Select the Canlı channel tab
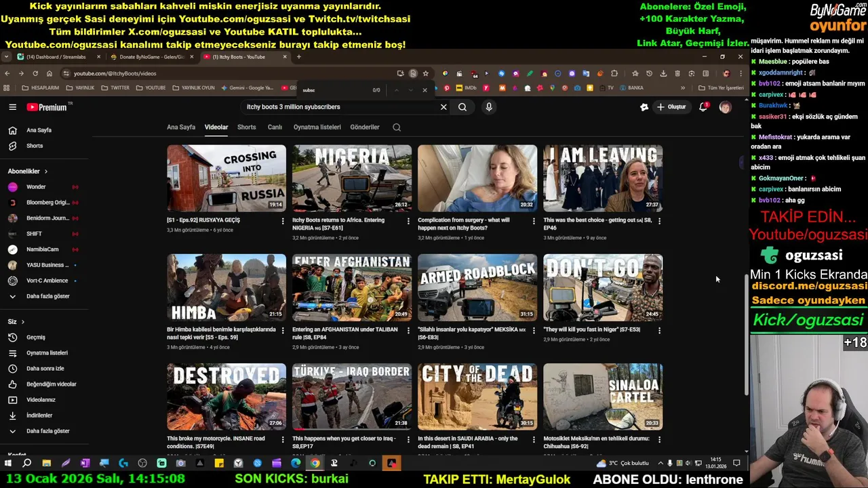The height and width of the screenshot is (488, 868). click(275, 127)
